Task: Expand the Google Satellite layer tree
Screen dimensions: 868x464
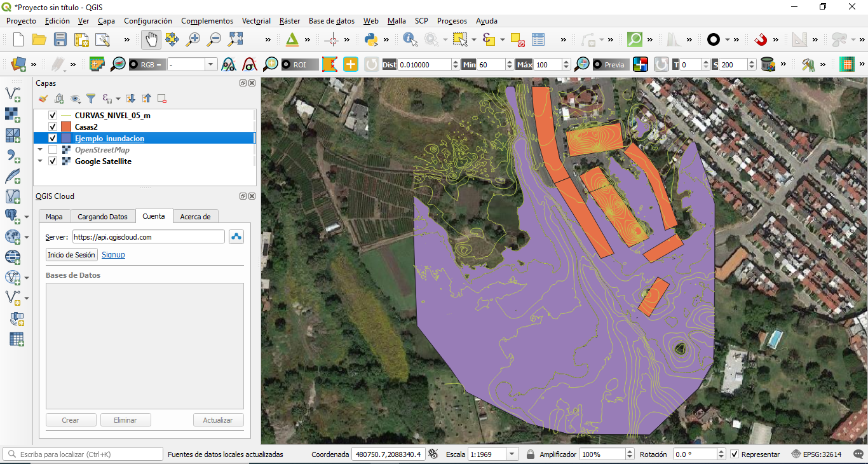Action: pos(40,161)
